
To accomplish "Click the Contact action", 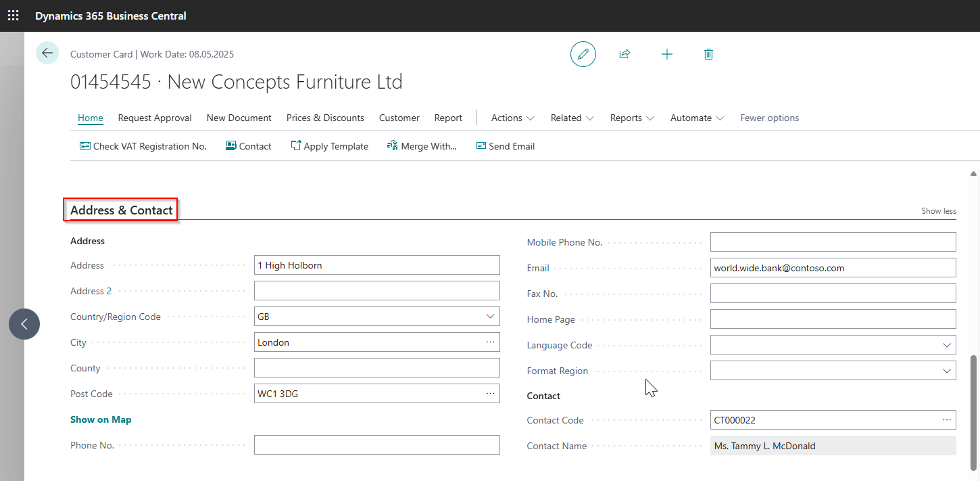I will pyautogui.click(x=249, y=146).
